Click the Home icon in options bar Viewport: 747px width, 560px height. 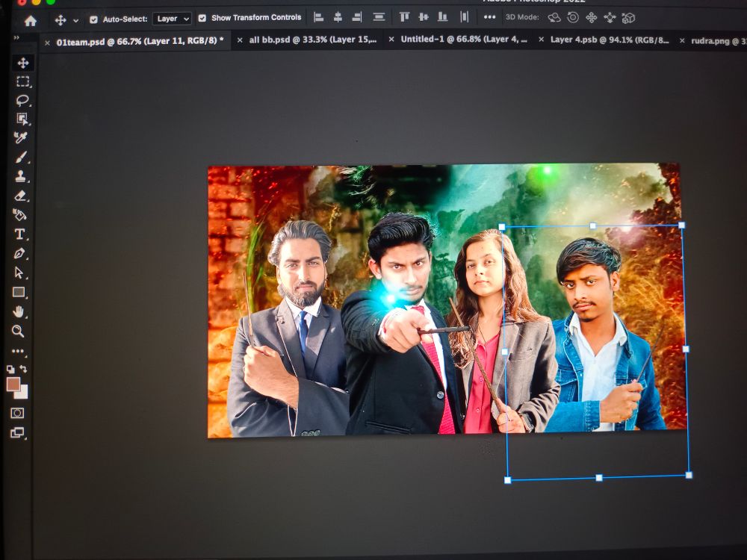(31, 21)
